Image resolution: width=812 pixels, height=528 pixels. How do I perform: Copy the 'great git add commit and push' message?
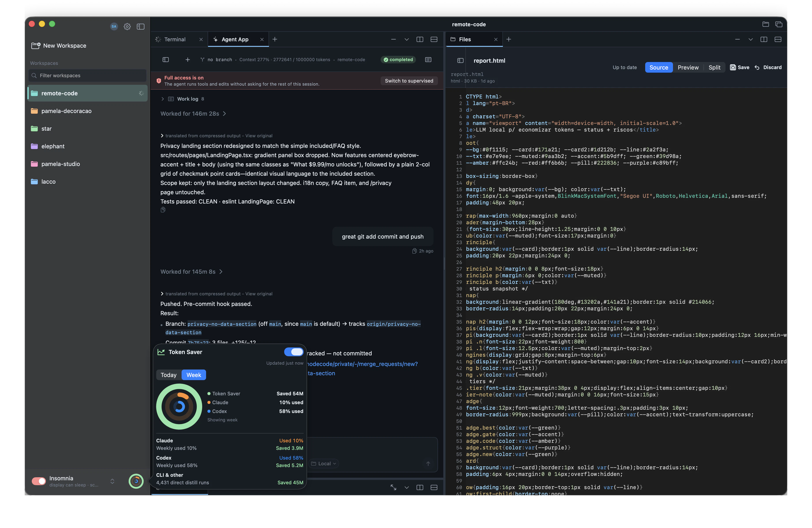415,251
